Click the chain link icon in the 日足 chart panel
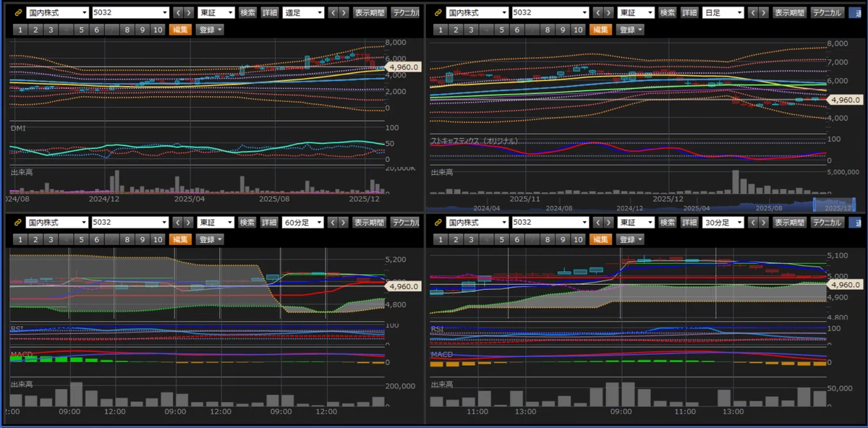This screenshot has width=868, height=428. tap(438, 13)
